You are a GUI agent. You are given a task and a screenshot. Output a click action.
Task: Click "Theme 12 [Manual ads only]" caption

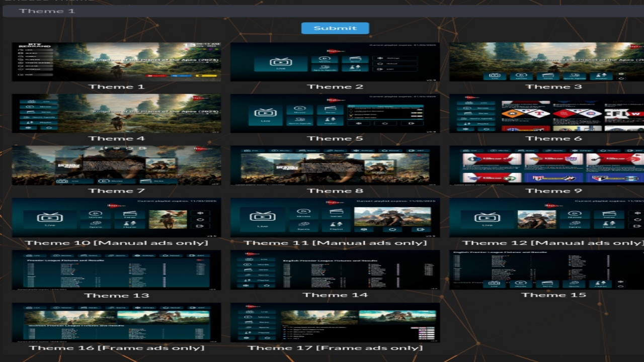553,243
